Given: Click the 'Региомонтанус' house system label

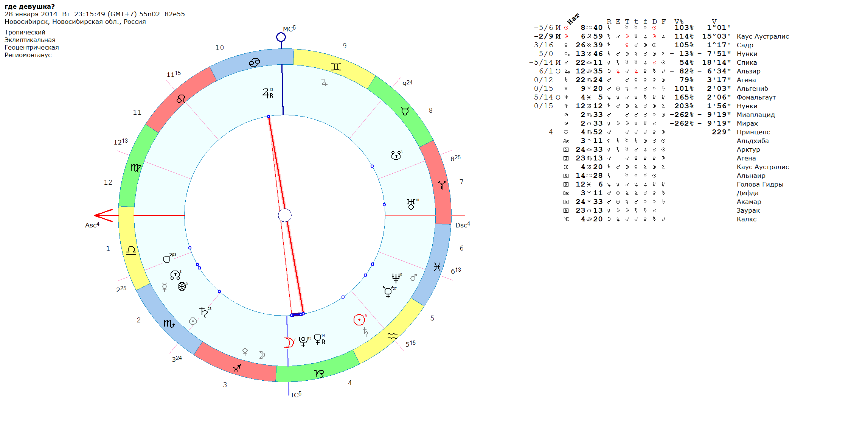Looking at the screenshot, I should click(x=28, y=55).
